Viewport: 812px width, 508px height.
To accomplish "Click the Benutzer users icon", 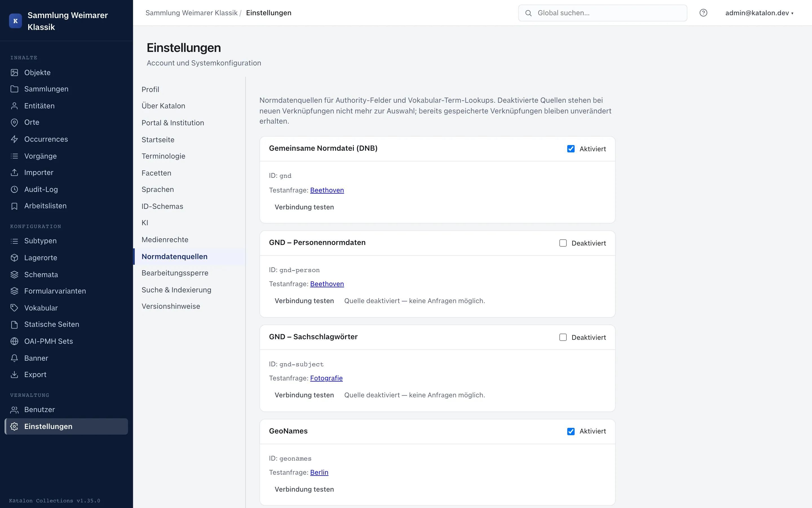I will pyautogui.click(x=14, y=410).
